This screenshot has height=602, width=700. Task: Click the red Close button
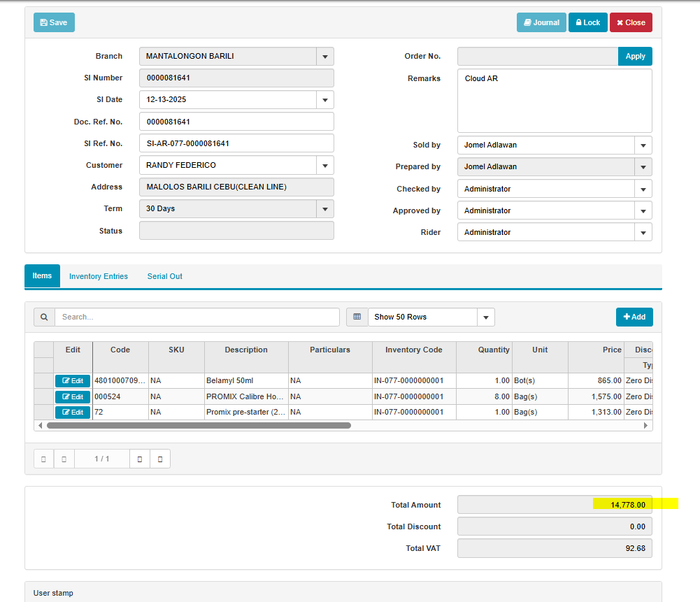coord(630,22)
